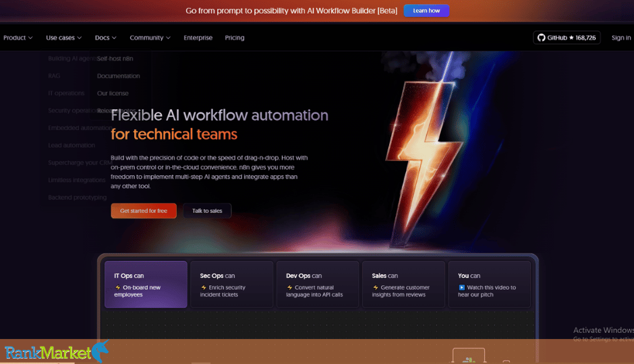This screenshot has width=634, height=364.
Task: Expand the Community dropdown chevron
Action: click(168, 38)
